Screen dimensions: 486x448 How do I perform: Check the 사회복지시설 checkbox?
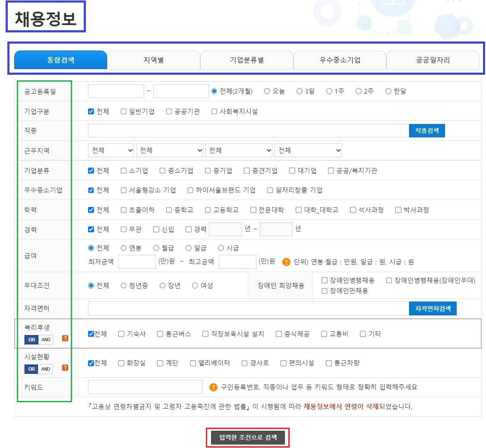coord(214,111)
